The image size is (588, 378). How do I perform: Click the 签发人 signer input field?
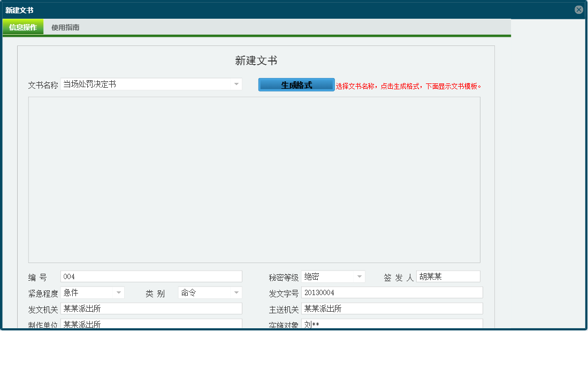tap(448, 276)
